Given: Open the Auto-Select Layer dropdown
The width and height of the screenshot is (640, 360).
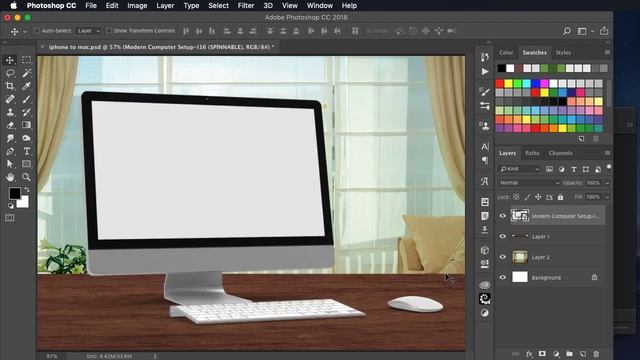Looking at the screenshot, I should point(89,31).
